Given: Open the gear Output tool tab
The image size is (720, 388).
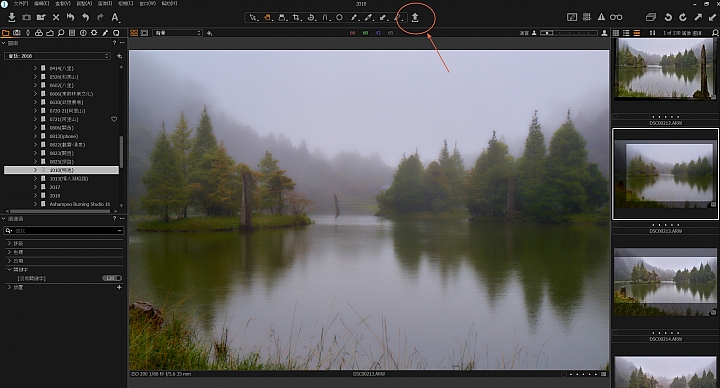Looking at the screenshot, I should (94, 33).
